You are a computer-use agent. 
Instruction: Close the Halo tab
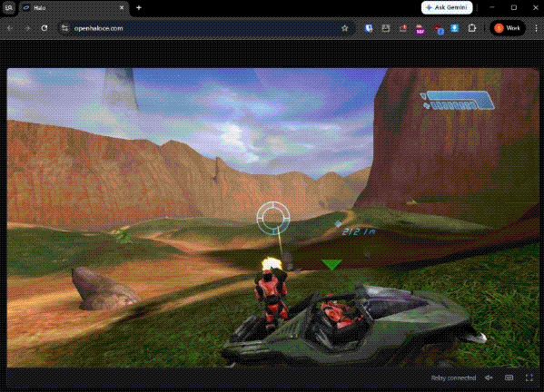[122, 7]
